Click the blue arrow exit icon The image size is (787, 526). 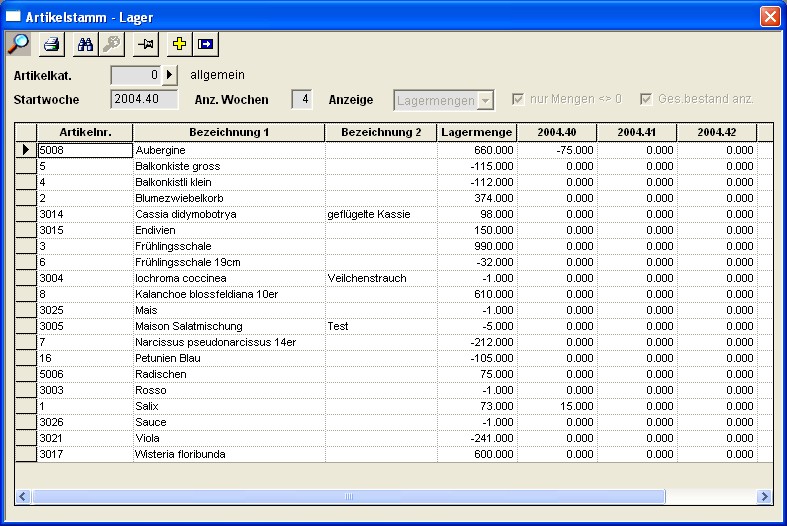(206, 44)
